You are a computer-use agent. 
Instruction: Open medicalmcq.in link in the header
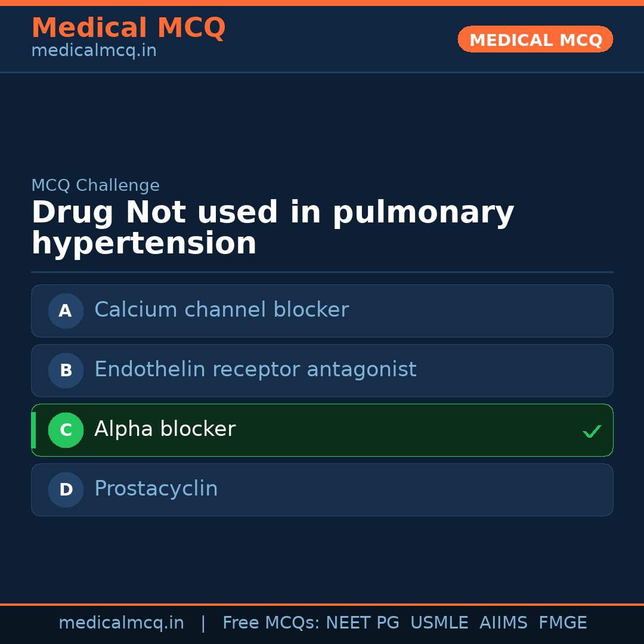point(94,51)
